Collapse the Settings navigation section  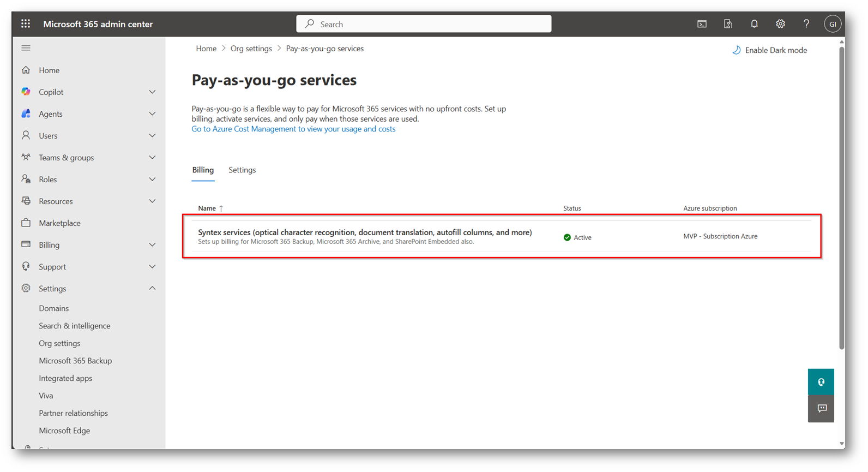click(x=152, y=289)
